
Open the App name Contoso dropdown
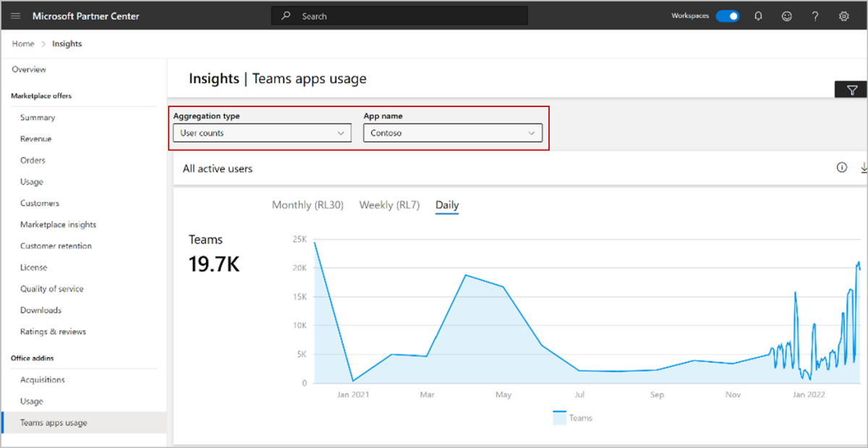[x=453, y=132]
